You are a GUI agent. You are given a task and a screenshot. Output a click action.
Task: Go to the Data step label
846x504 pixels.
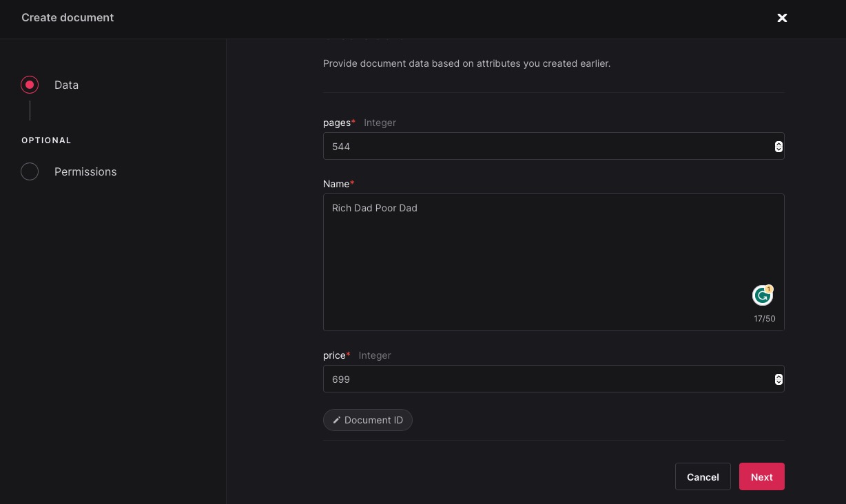point(66,85)
